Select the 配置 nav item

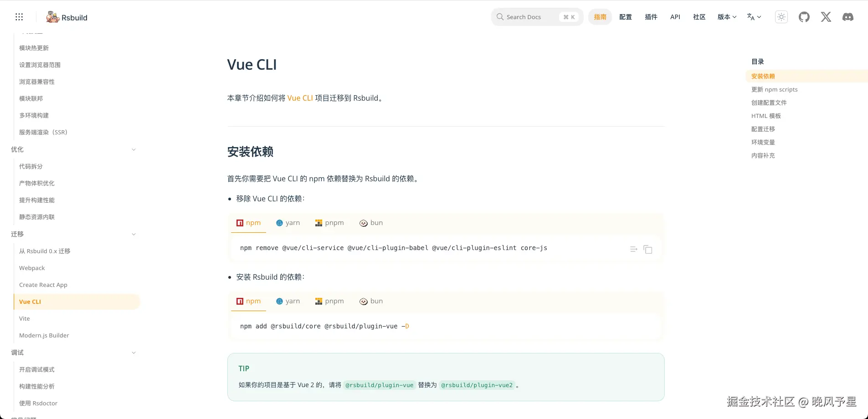626,17
